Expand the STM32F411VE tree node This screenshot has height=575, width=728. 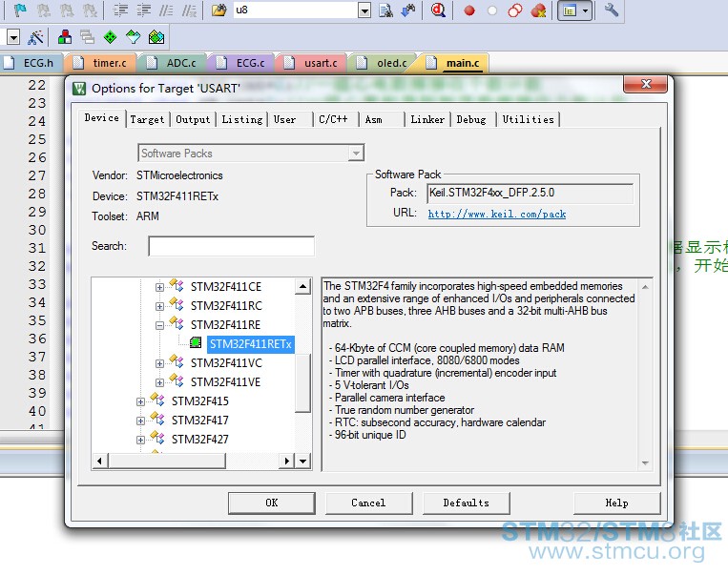click(159, 382)
